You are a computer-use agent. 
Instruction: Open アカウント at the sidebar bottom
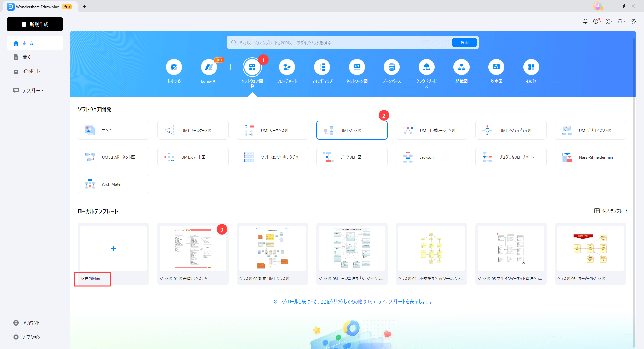tap(35, 323)
